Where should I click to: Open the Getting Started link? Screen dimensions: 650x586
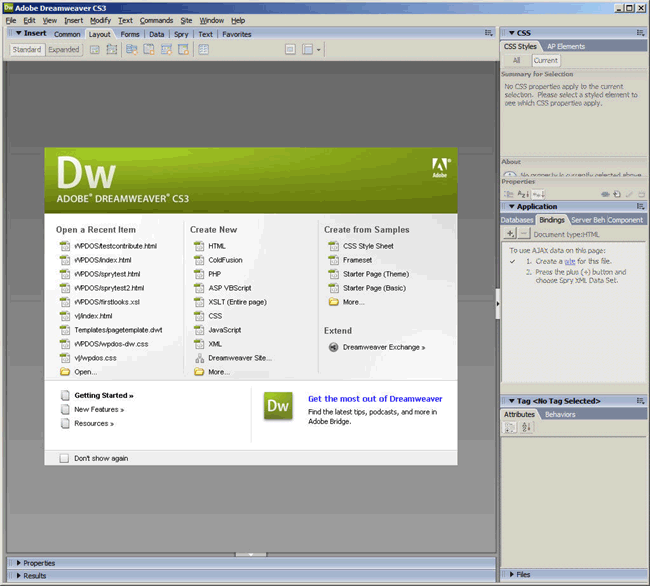[103, 395]
